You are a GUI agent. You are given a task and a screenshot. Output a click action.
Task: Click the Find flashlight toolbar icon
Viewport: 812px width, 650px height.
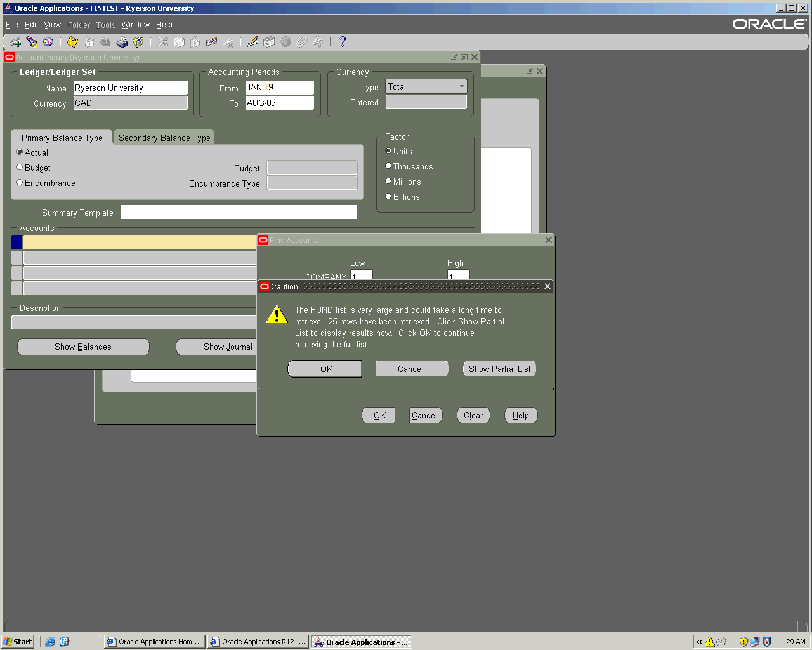[32, 42]
